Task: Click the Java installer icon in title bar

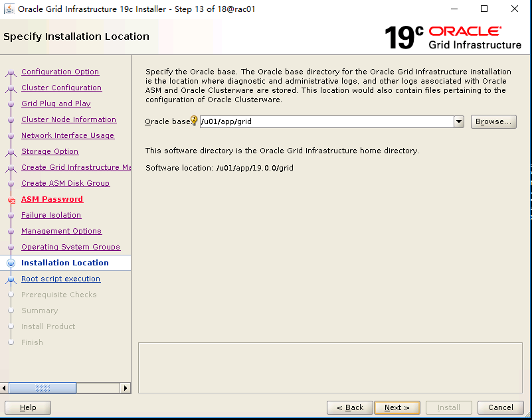Action: tap(9, 9)
